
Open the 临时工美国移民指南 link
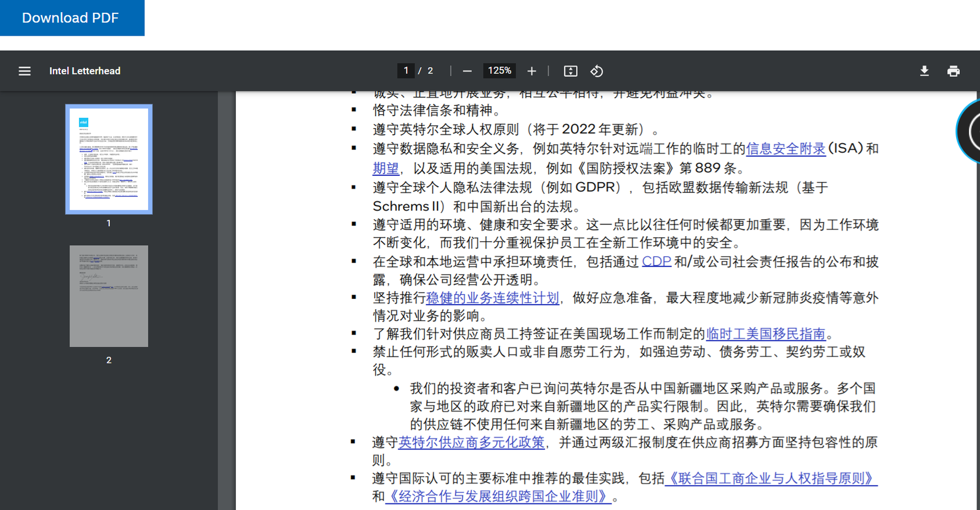766,334
